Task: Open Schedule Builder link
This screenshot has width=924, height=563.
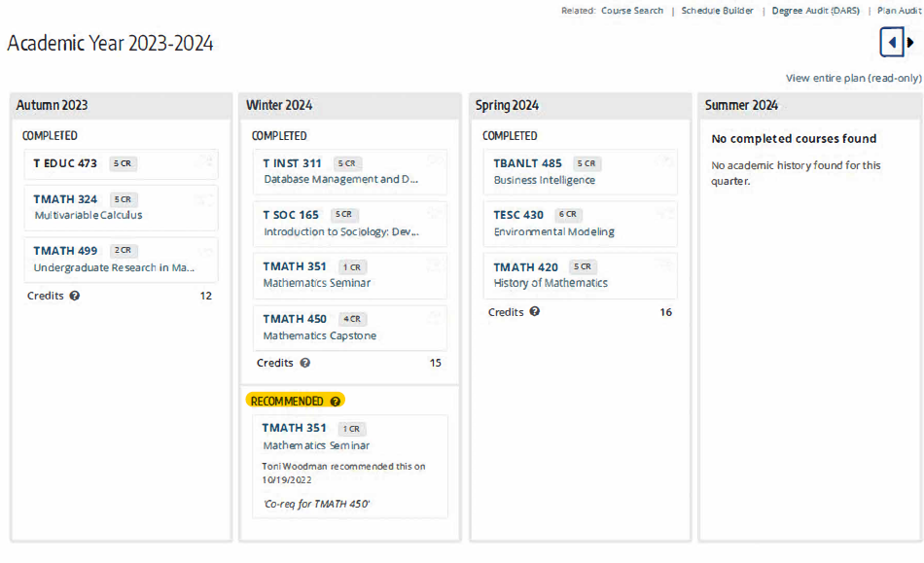Action: tap(717, 11)
